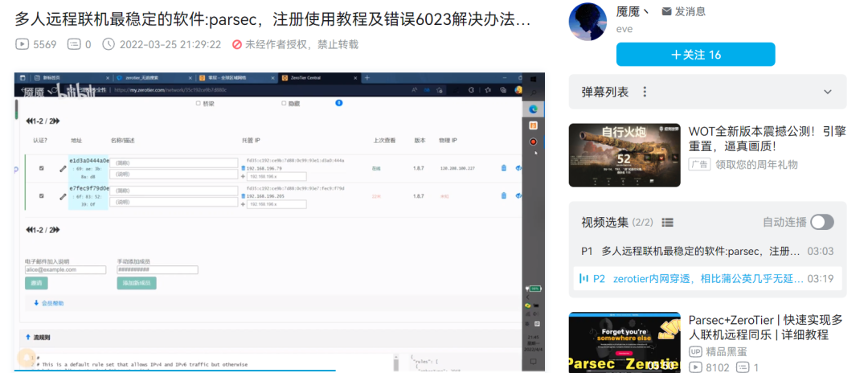Screen dimensions: 868x373
Task: Click the play count icon next to 5569
Action: pyautogui.click(x=23, y=44)
